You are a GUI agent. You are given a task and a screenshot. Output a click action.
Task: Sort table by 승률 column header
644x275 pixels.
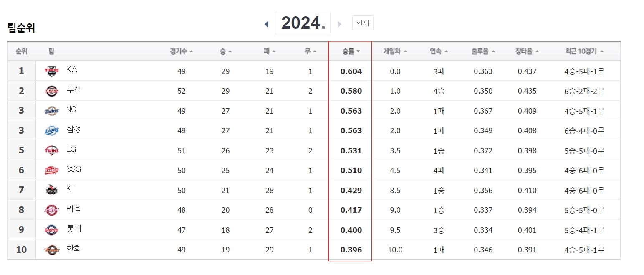click(351, 51)
